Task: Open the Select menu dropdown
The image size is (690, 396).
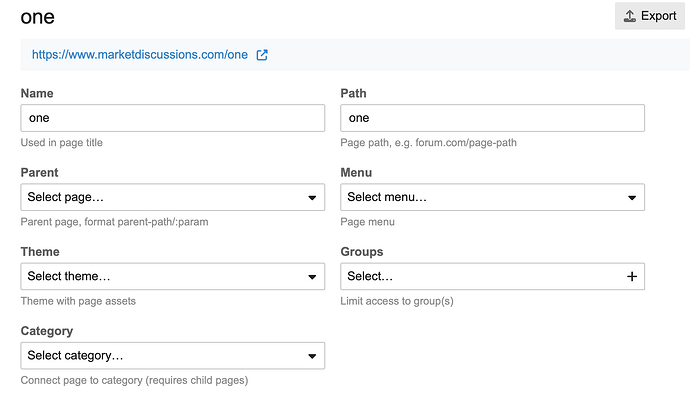Action: coord(492,197)
